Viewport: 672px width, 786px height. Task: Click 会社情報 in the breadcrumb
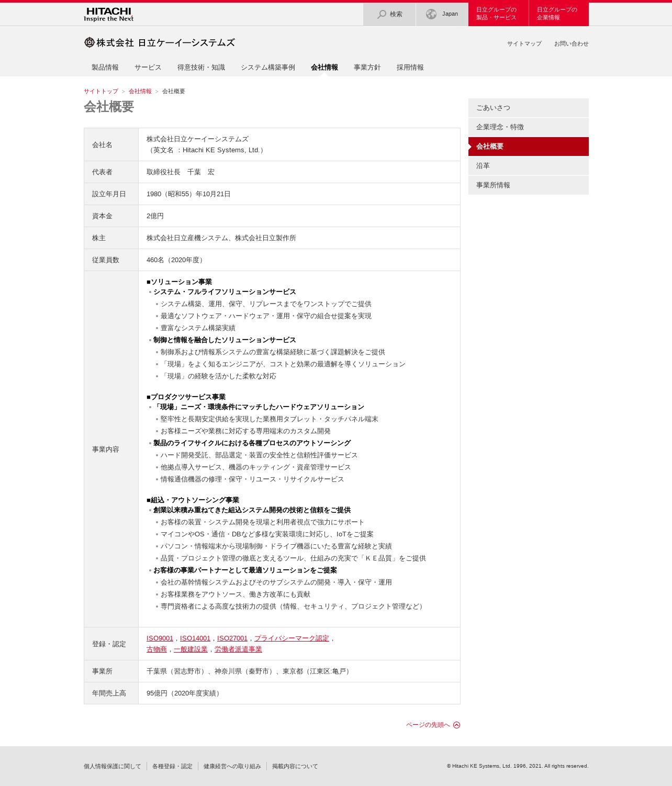click(140, 91)
